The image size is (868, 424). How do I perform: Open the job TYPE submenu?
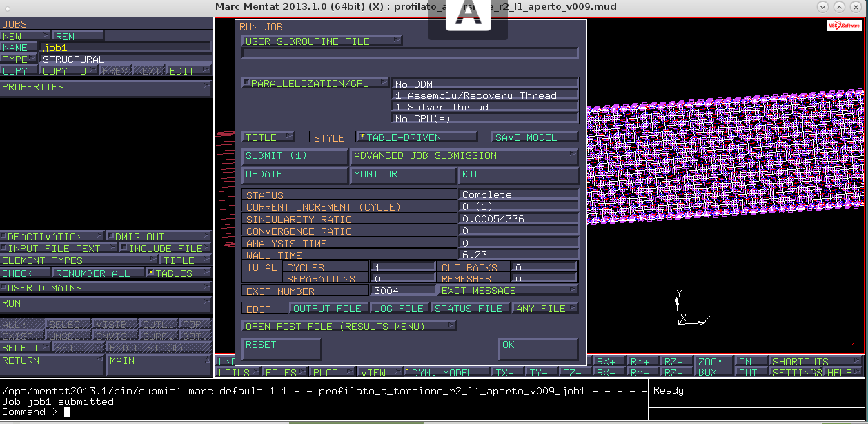point(20,59)
